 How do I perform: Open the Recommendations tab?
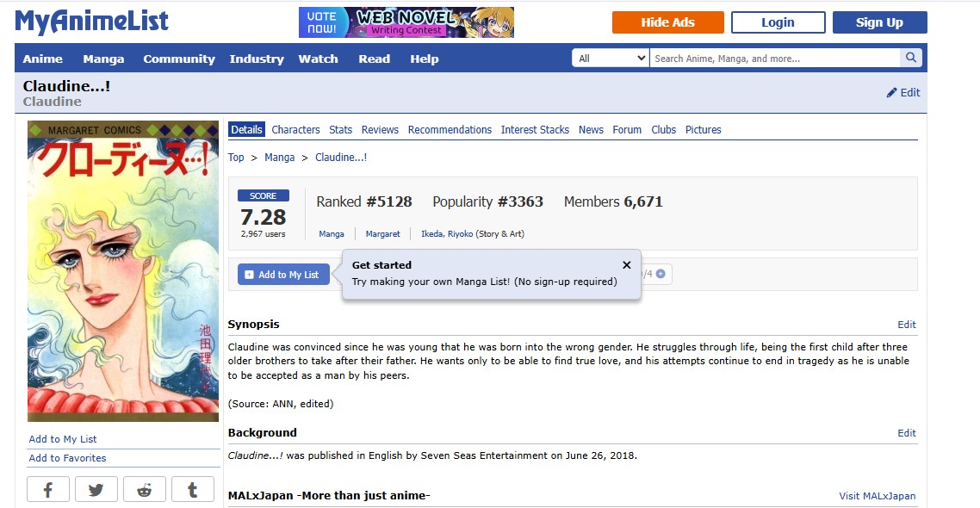450,129
